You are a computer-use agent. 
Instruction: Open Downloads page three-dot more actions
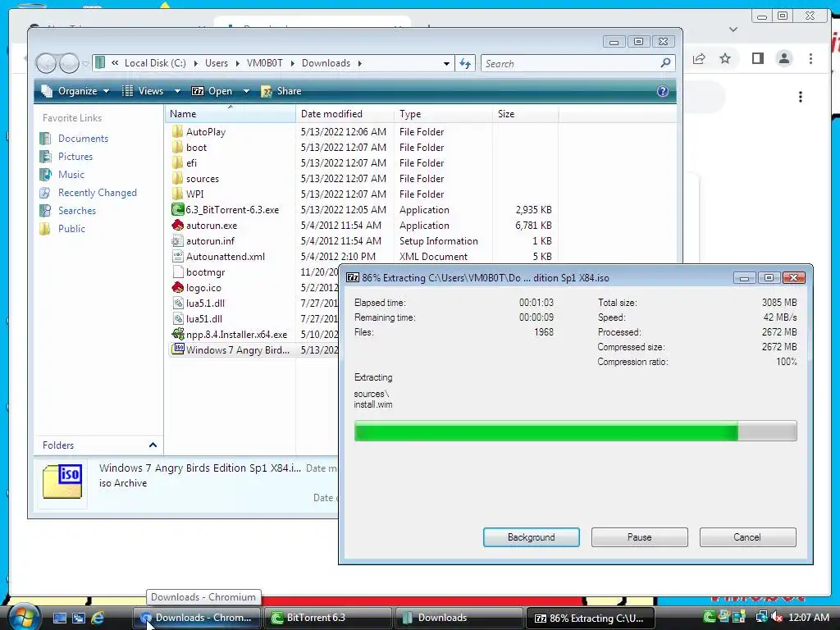801,97
